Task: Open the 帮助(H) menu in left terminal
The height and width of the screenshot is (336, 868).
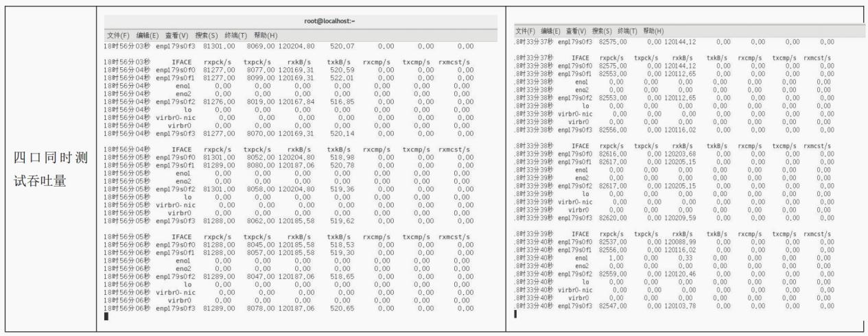Action: (266, 35)
